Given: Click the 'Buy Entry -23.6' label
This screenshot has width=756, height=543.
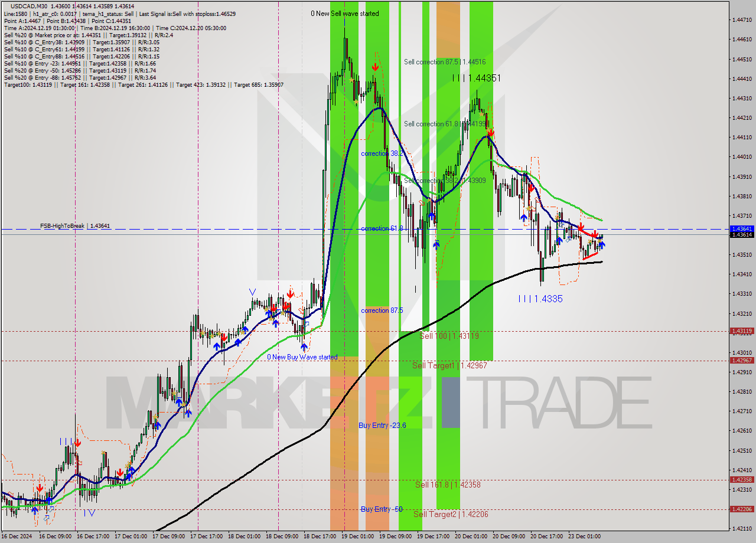Looking at the screenshot, I should pos(382,425).
